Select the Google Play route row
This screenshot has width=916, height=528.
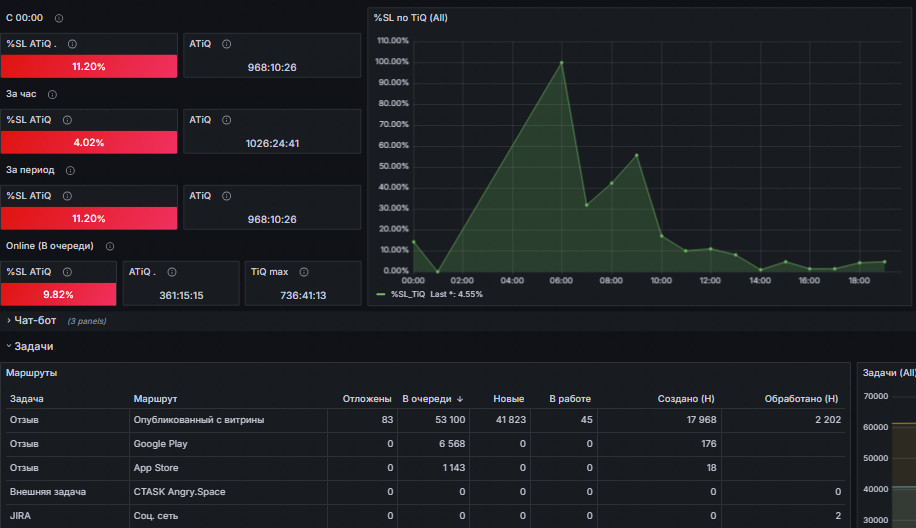[425, 444]
